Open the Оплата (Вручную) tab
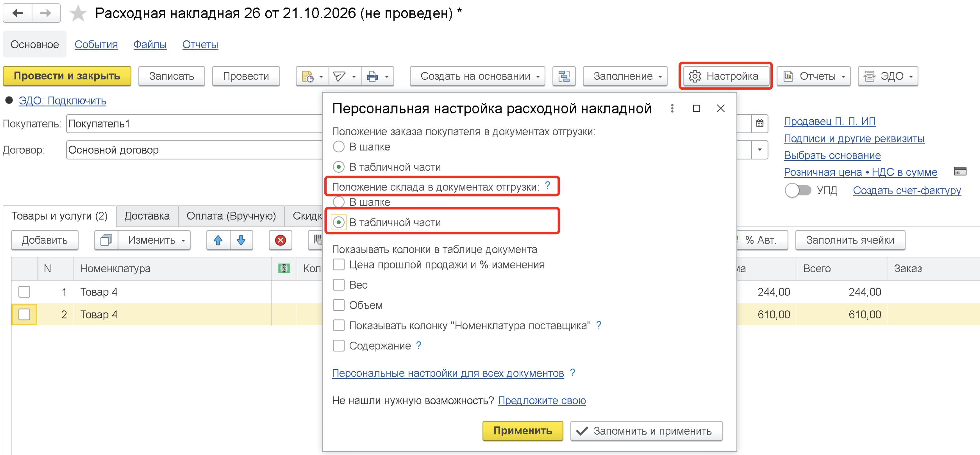 (231, 216)
